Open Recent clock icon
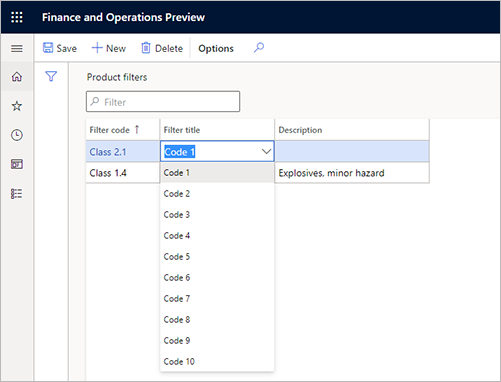The width and height of the screenshot is (501, 382). click(x=17, y=135)
